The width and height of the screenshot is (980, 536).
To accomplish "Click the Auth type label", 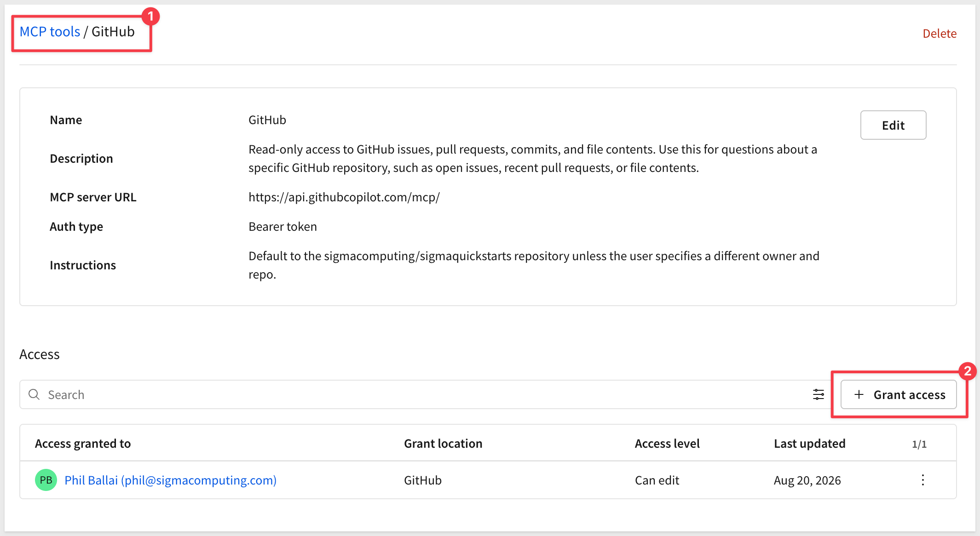I will point(76,227).
